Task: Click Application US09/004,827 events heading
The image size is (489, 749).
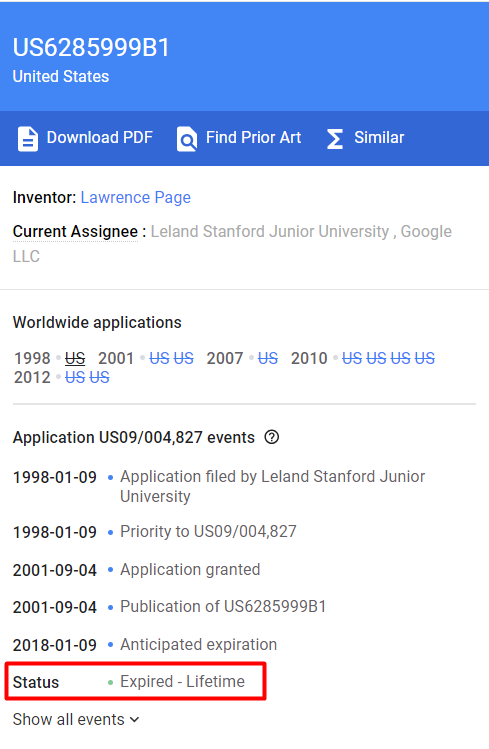Action: pyautogui.click(x=134, y=437)
